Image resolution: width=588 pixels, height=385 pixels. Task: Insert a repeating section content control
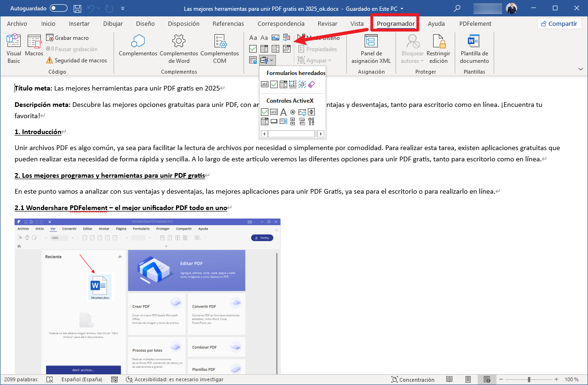tap(253, 60)
